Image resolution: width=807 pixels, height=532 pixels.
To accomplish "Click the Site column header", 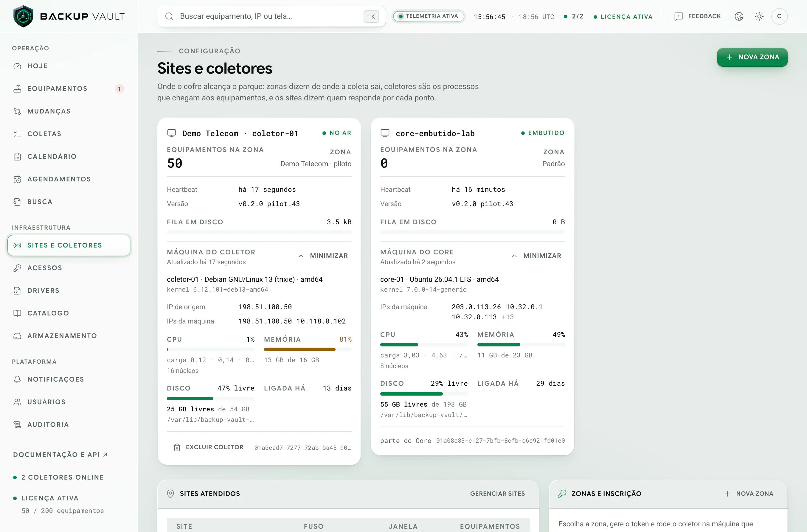I will (184, 527).
